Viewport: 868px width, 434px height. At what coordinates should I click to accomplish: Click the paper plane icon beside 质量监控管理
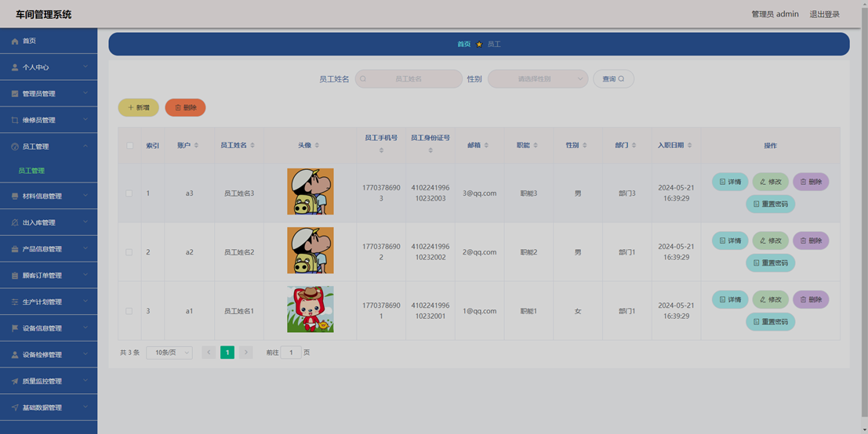15,382
